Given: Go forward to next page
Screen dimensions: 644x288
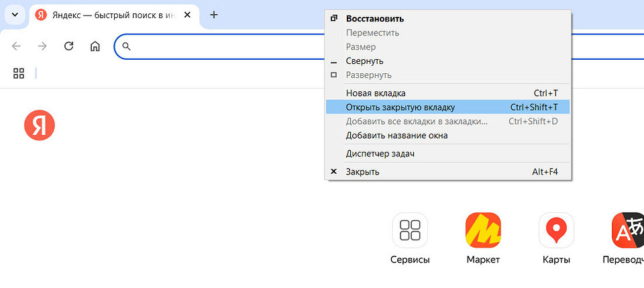Looking at the screenshot, I should 42,46.
